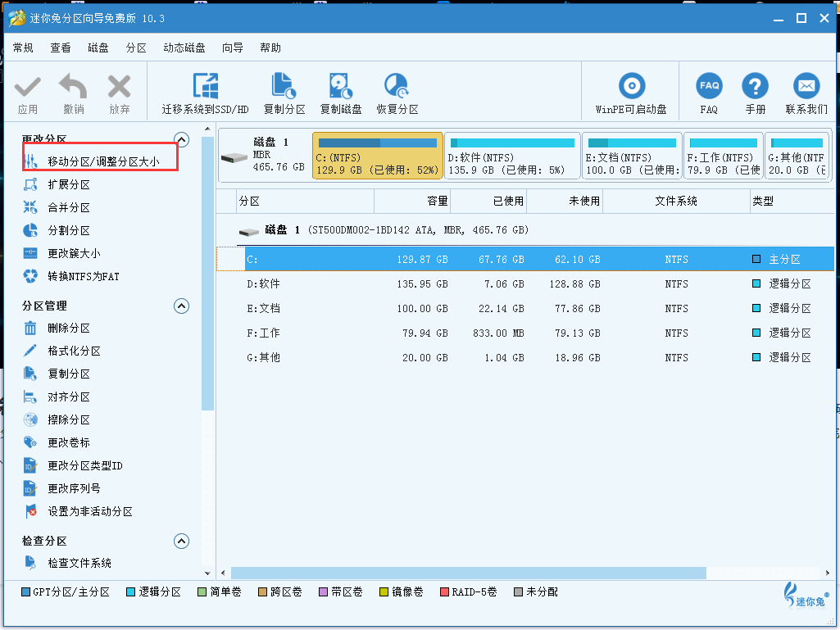Select the C: row in partition list
This screenshot has width=840, height=630.
pyautogui.click(x=525, y=259)
